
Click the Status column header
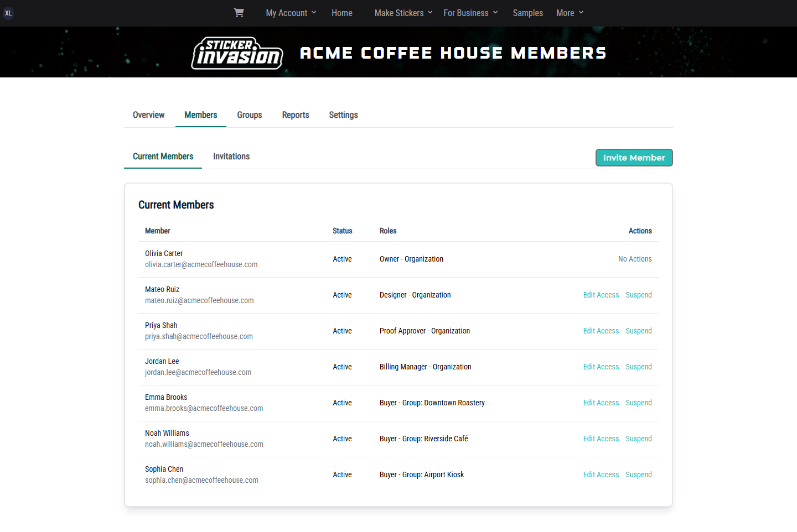pos(343,231)
